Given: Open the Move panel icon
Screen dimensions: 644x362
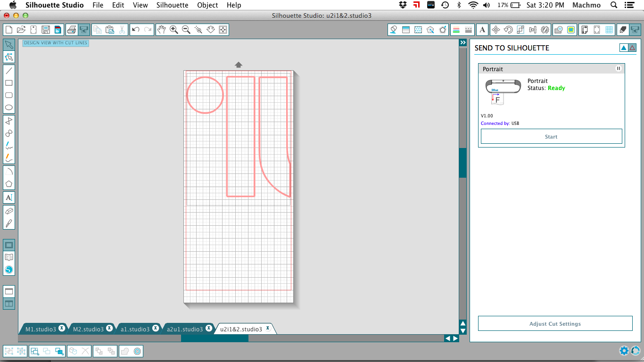Looking at the screenshot, I should coord(496,30).
